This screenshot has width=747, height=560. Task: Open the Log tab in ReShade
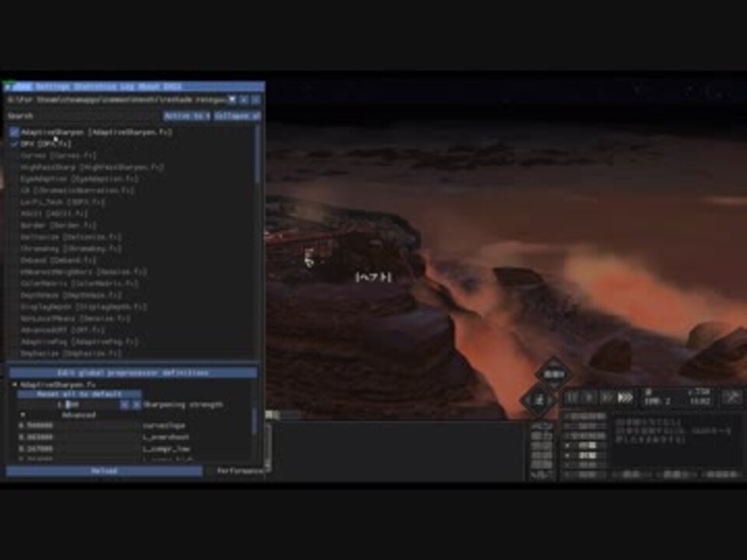[x=127, y=86]
